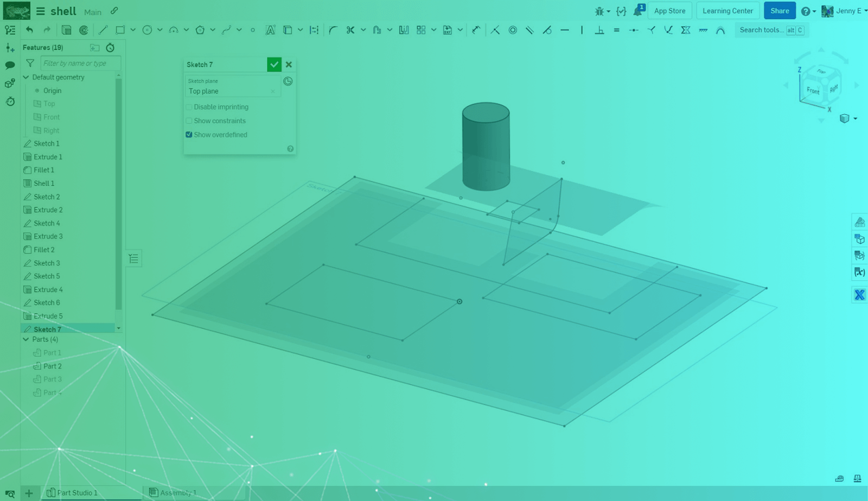Apply the Equal constraint tool

(616, 30)
